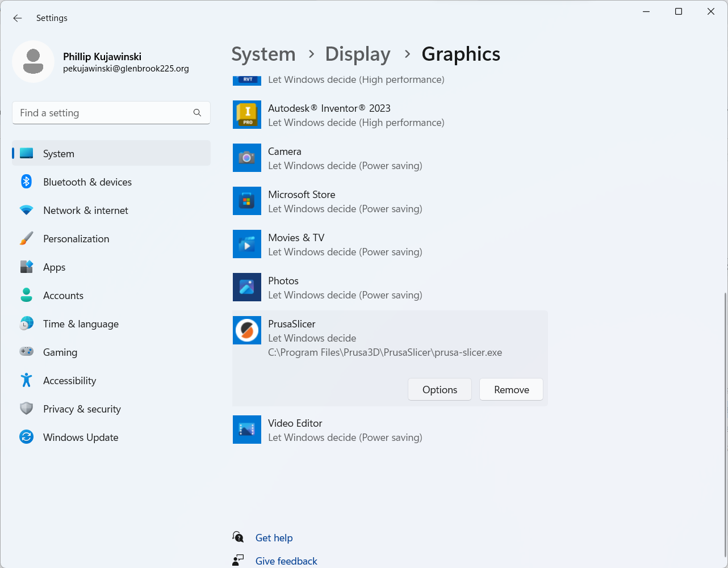Viewport: 728px width, 568px height.
Task: Select Time & language category
Action: click(111, 323)
